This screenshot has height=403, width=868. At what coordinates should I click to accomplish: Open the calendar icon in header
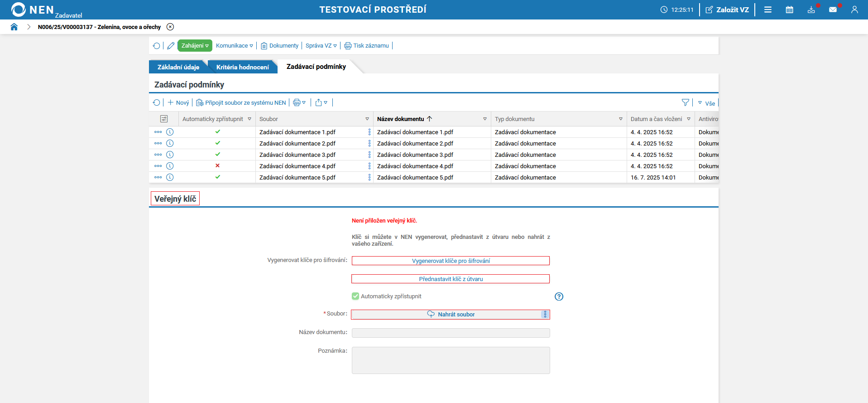coord(789,10)
